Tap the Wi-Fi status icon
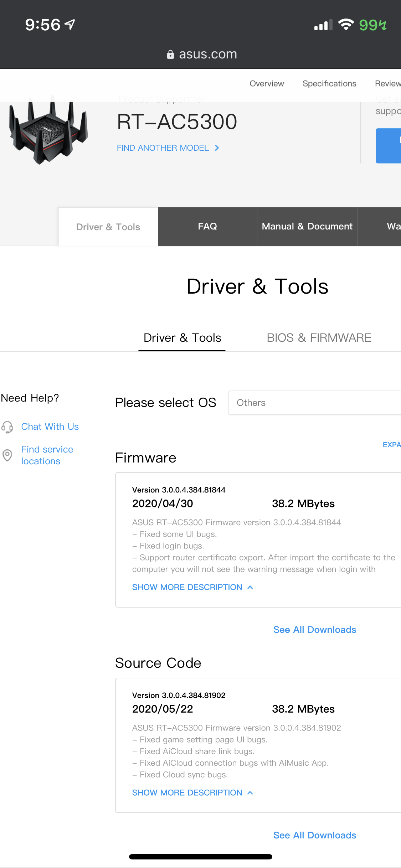 click(x=345, y=25)
